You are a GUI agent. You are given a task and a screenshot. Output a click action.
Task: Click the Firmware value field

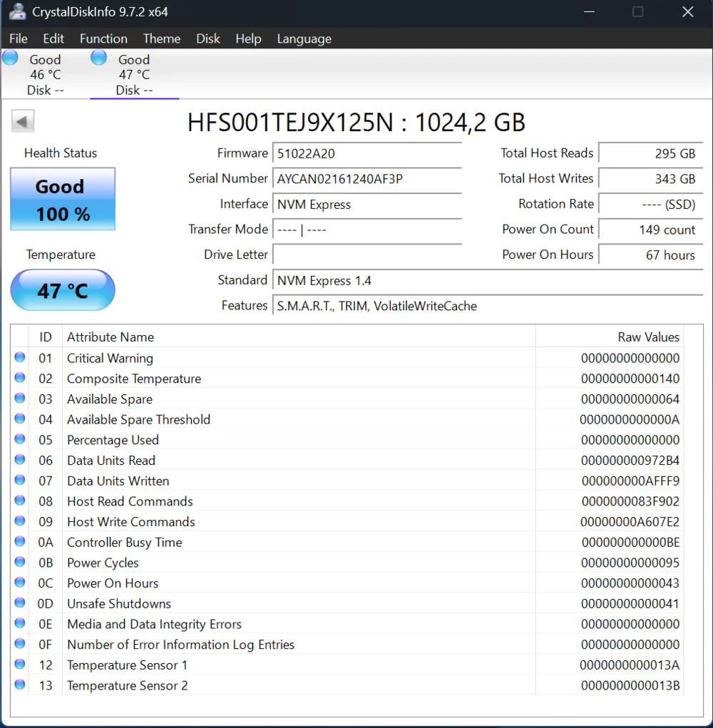pos(367,153)
